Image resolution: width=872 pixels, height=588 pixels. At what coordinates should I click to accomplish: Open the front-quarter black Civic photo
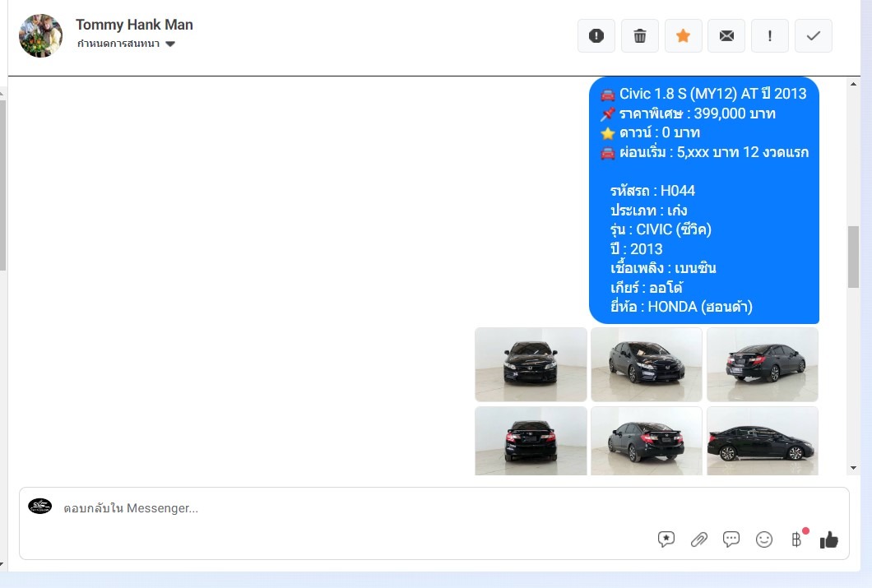point(647,364)
